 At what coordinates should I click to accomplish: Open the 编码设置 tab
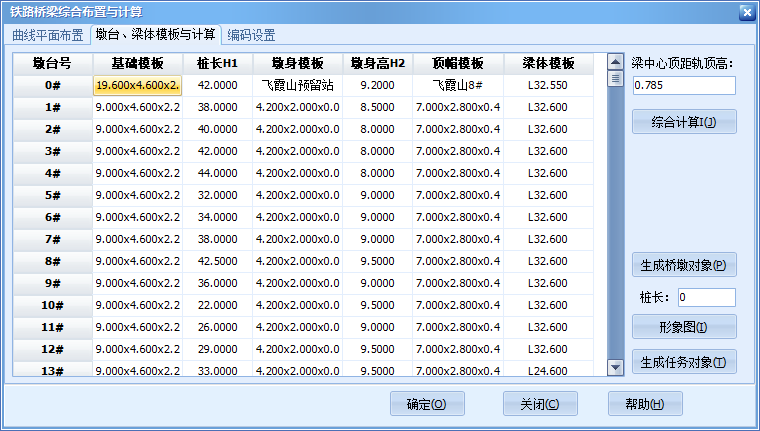point(251,35)
